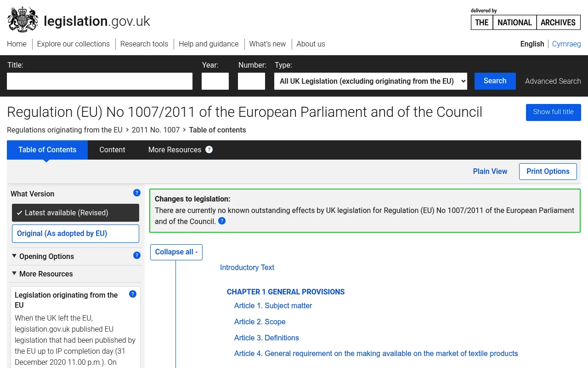Switch to the Content tab
Viewport: 588px width, 368px height.
pyautogui.click(x=112, y=149)
